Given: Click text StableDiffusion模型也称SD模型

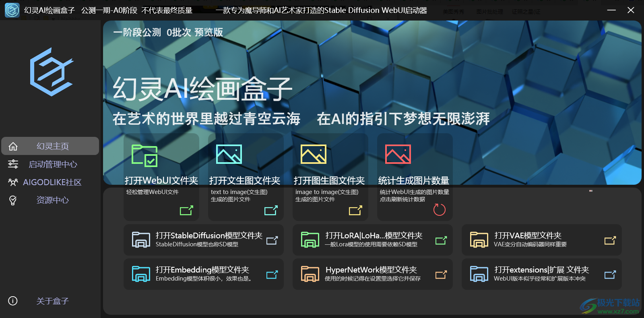Looking at the screenshot, I should point(197,244).
